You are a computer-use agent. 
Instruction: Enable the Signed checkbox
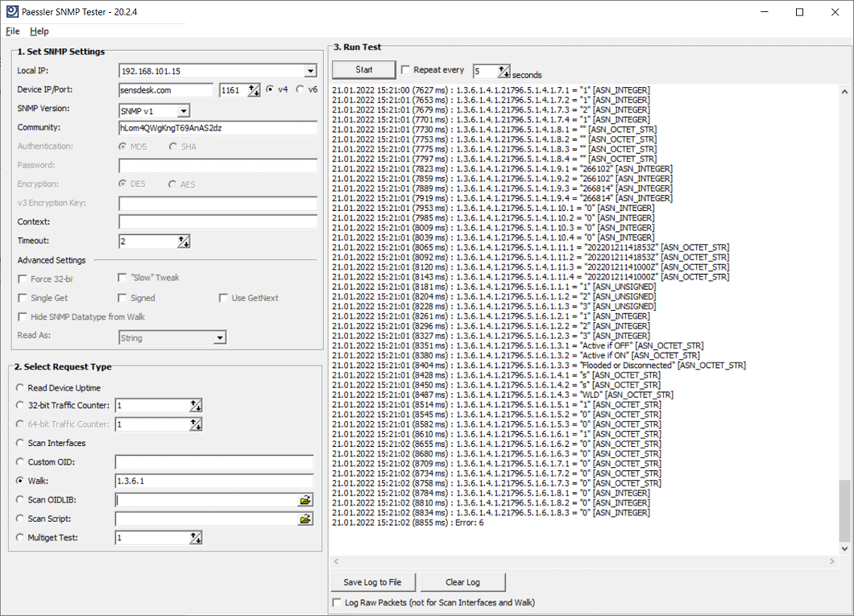pos(122,298)
